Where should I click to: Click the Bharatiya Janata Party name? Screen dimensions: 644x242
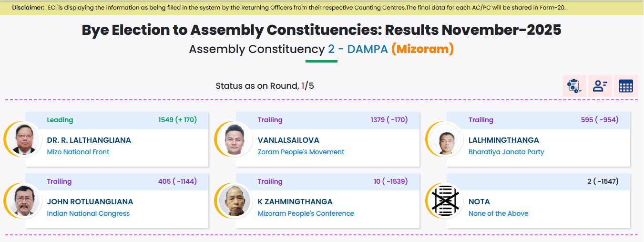(x=506, y=152)
